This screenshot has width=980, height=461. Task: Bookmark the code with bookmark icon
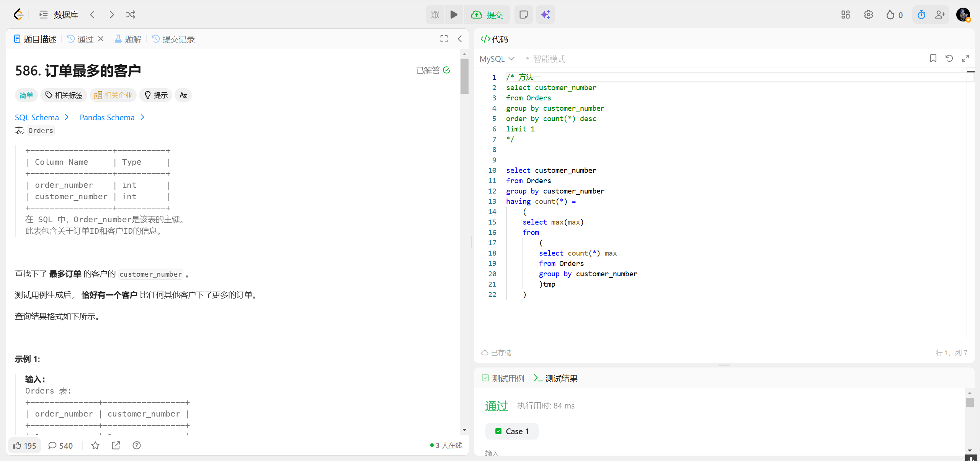[x=933, y=58]
